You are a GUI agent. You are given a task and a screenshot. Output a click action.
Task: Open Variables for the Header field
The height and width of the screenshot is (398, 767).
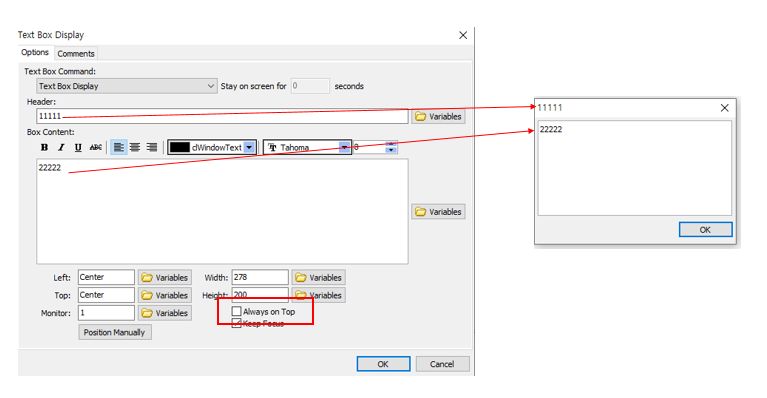click(438, 116)
